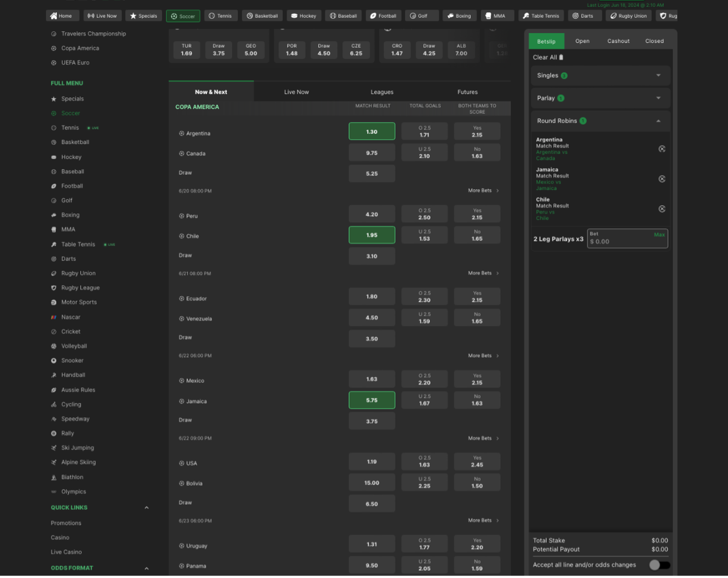The height and width of the screenshot is (578, 728).
Task: Toggle accept all line and odds changes
Action: [x=660, y=565]
